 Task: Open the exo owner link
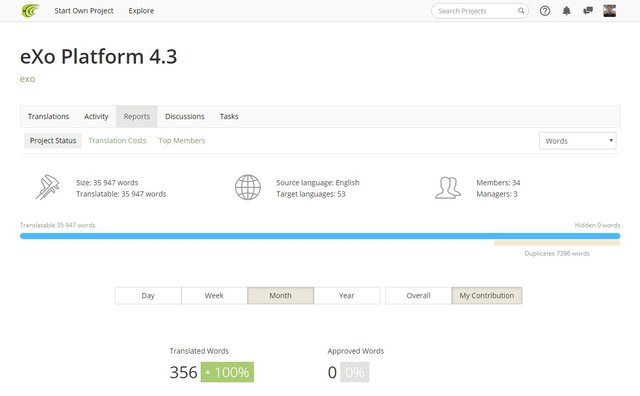click(27, 79)
